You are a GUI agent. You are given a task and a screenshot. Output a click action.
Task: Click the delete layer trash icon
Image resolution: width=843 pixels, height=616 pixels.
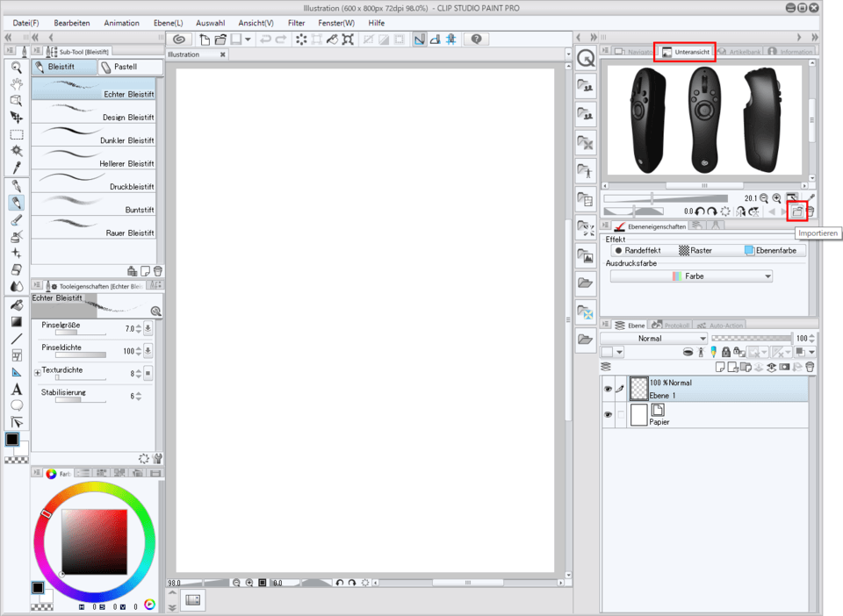point(809,367)
